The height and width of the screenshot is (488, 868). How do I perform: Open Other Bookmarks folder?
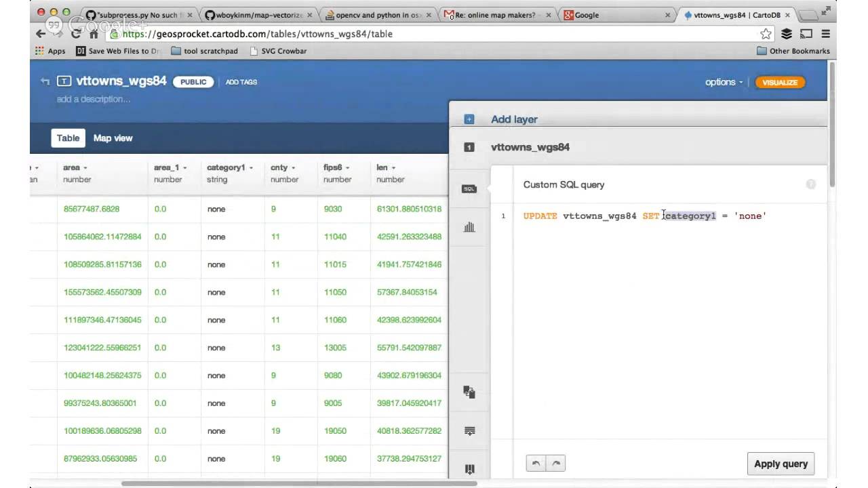point(793,51)
